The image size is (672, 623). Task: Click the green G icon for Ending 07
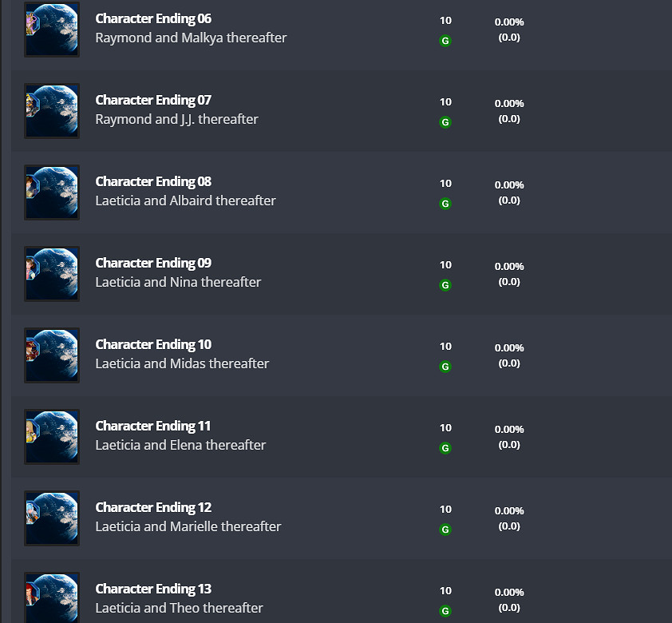[445, 122]
